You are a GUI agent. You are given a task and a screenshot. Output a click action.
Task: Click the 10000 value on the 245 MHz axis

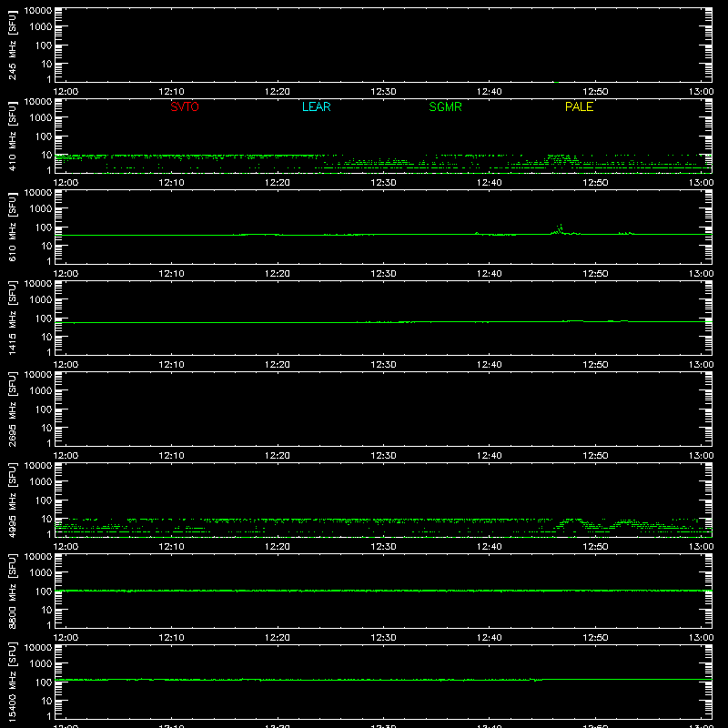click(38, 11)
